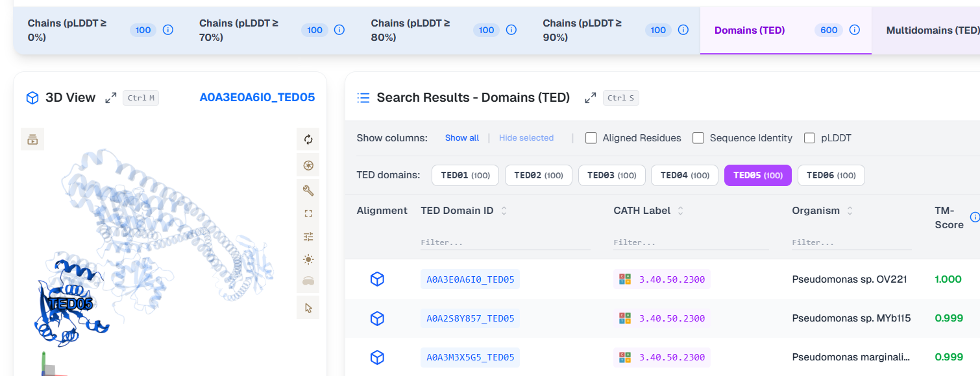Open the sliders control panel icon
This screenshot has width=980, height=376.
click(308, 237)
